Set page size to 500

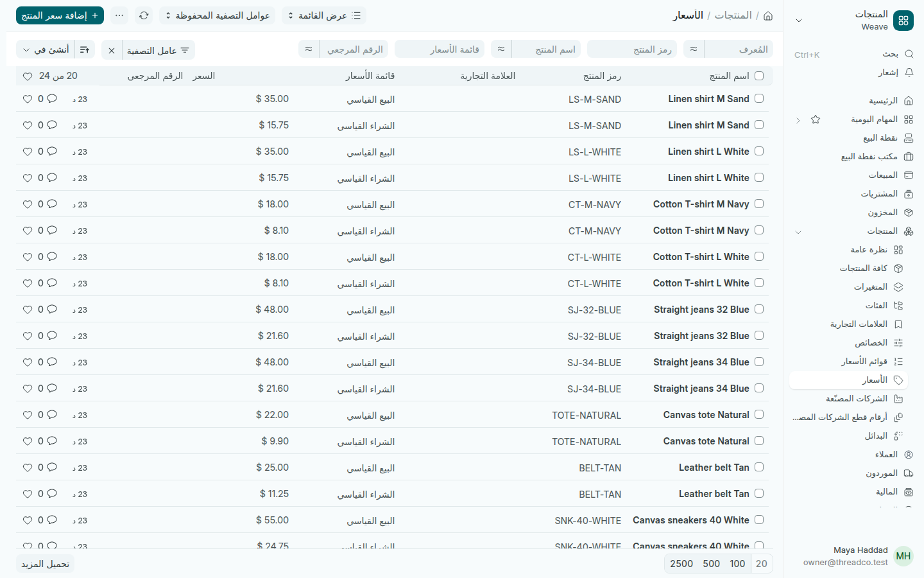coord(712,564)
